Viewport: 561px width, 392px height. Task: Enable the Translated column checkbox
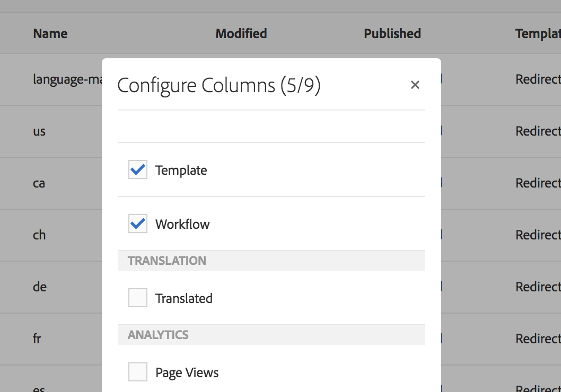click(x=138, y=298)
